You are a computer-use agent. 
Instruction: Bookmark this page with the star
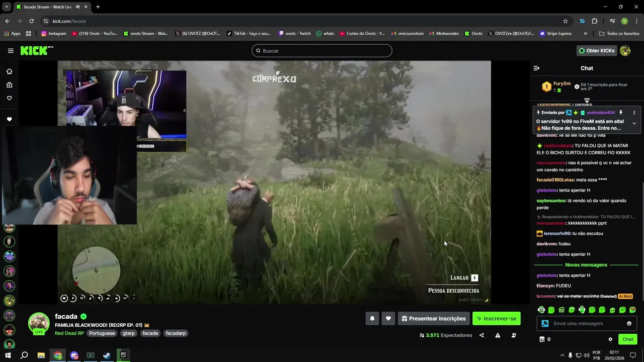point(566,21)
